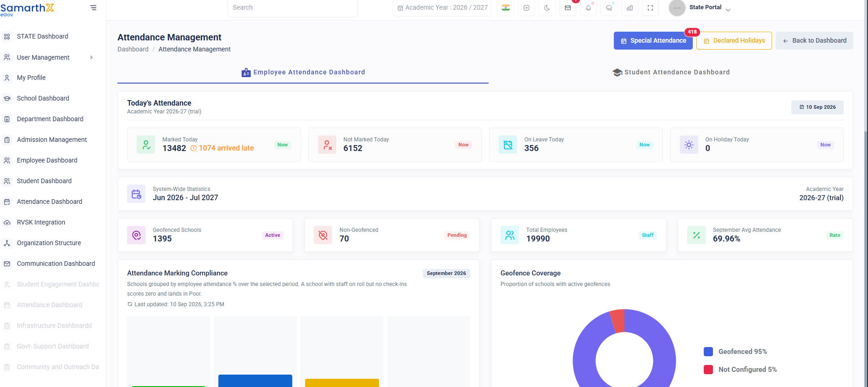Click the Non-Geofenced crossed-location icon
868x387 pixels.
[x=323, y=235]
